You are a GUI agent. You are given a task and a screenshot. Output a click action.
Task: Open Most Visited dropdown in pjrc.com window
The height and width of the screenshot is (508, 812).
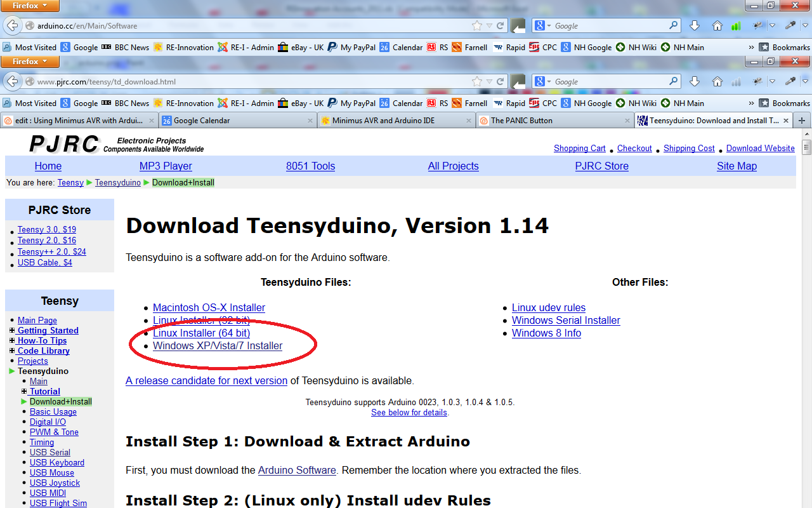point(29,103)
